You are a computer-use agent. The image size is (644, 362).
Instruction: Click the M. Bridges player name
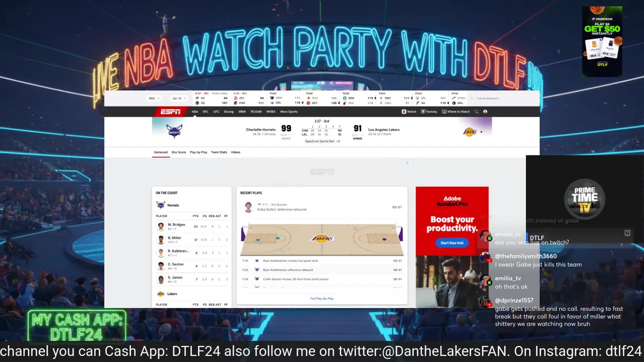tap(176, 225)
